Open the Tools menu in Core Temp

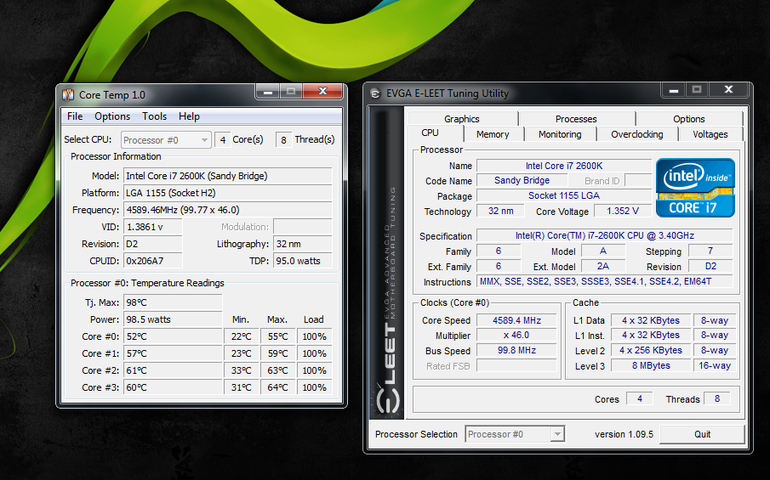pos(154,116)
